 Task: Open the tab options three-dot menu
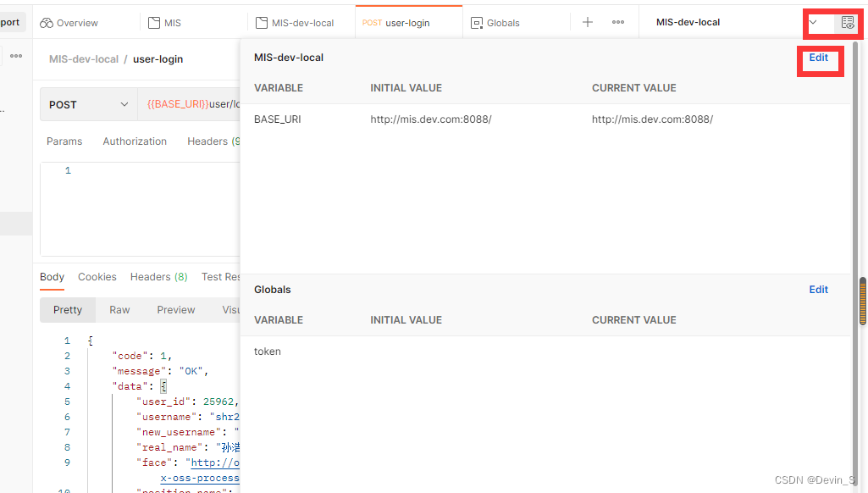point(618,22)
